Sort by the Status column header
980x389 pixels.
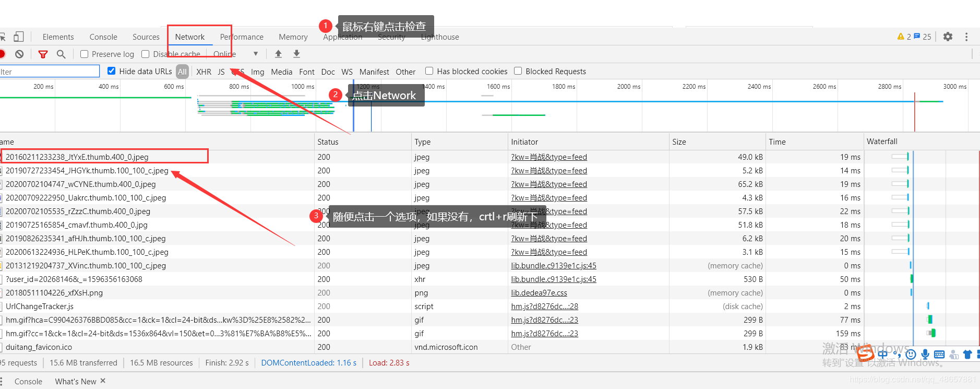click(x=363, y=142)
